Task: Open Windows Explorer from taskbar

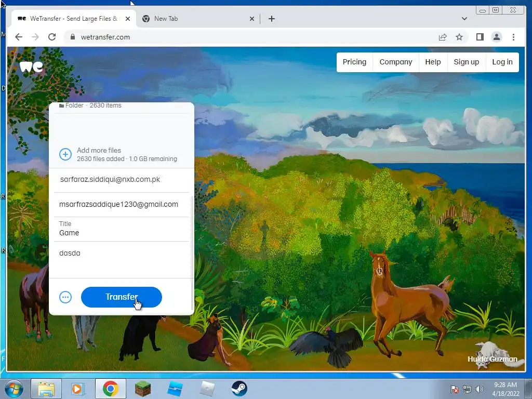Action: coord(46,389)
